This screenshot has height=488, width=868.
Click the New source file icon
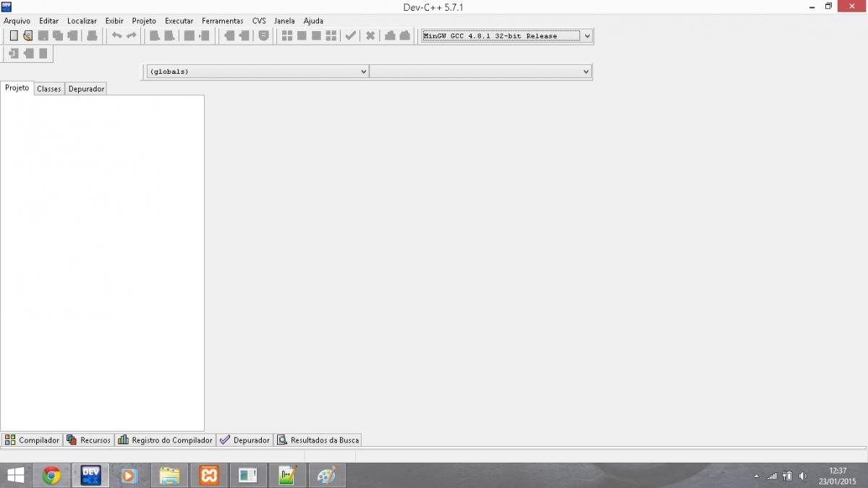click(x=13, y=35)
